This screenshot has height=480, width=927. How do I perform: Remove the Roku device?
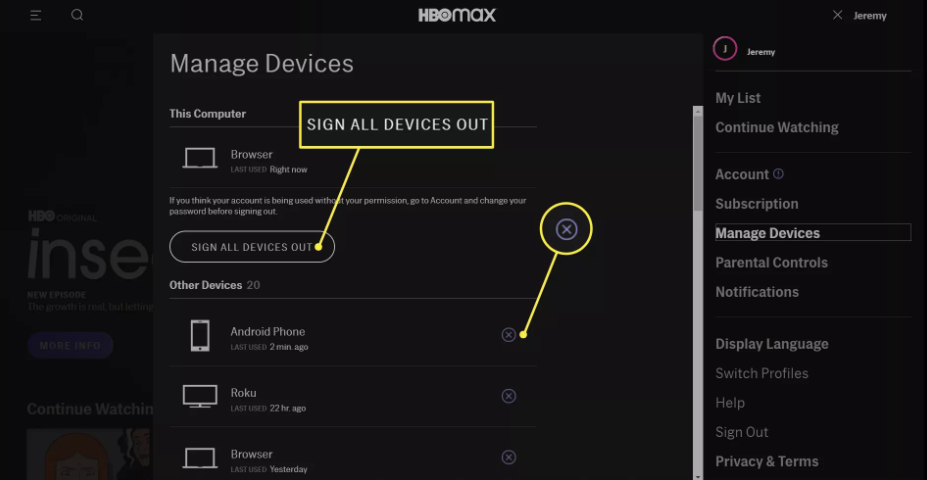tap(508, 396)
